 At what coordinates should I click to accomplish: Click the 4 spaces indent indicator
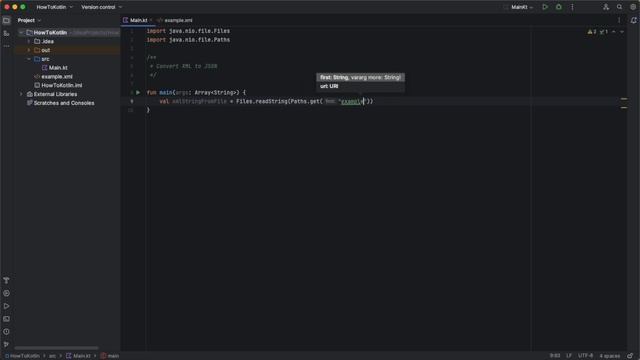click(609, 356)
